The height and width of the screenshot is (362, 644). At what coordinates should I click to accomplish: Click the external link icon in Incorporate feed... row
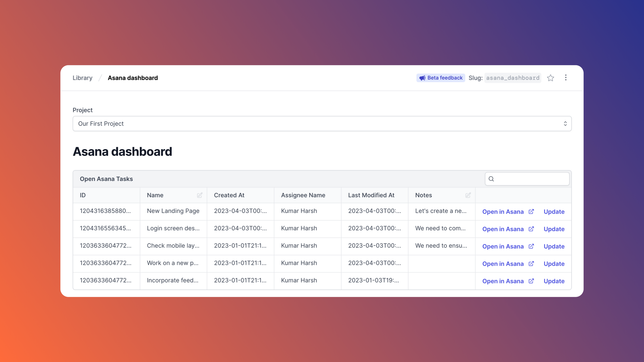pyautogui.click(x=531, y=281)
